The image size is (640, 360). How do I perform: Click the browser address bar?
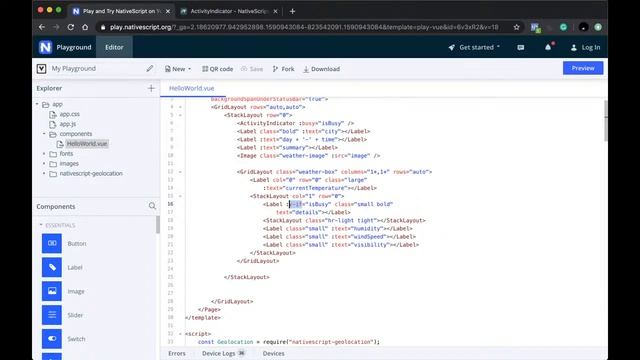[x=304, y=27]
